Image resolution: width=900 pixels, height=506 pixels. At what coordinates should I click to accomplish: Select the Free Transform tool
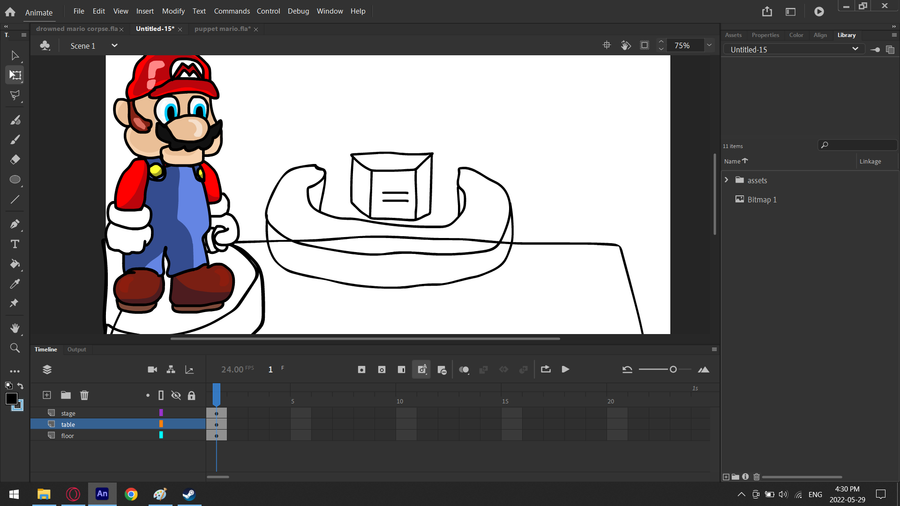(15, 75)
